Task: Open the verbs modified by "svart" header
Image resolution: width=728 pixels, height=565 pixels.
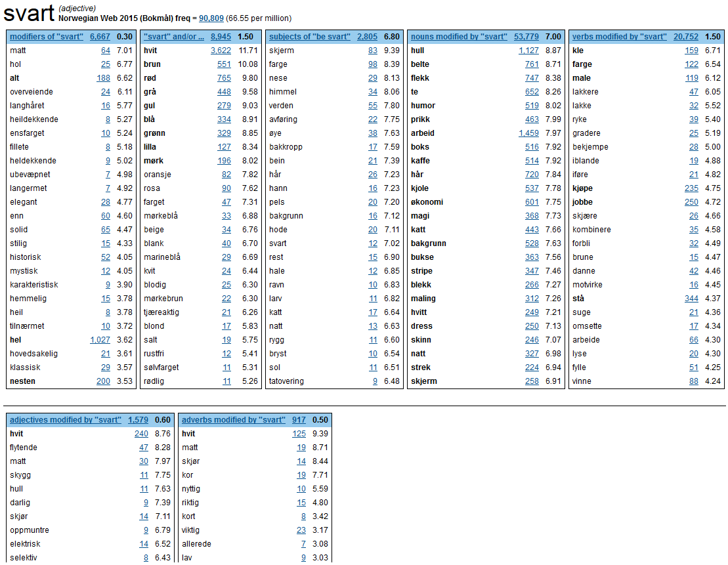Action: 619,37
